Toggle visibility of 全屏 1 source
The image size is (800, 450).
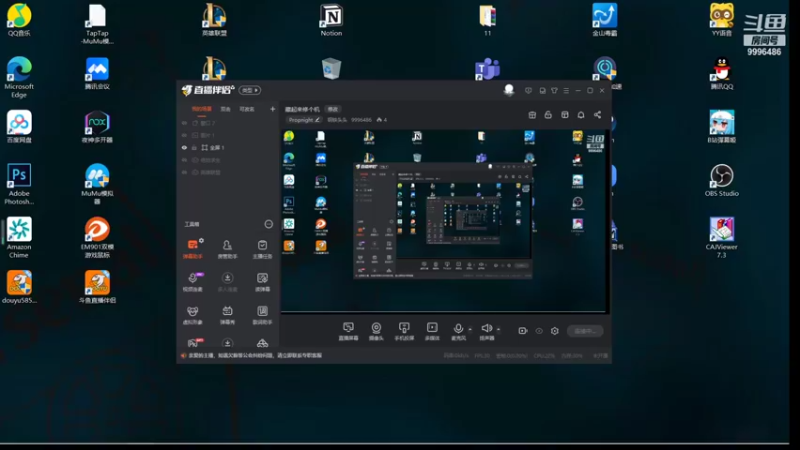click(x=184, y=147)
